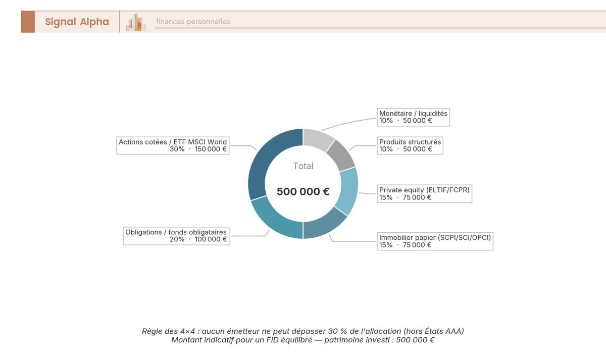Toggle the Actions cotées / ETF MSCI World label
This screenshot has height=364, width=606.
pyautogui.click(x=172, y=146)
